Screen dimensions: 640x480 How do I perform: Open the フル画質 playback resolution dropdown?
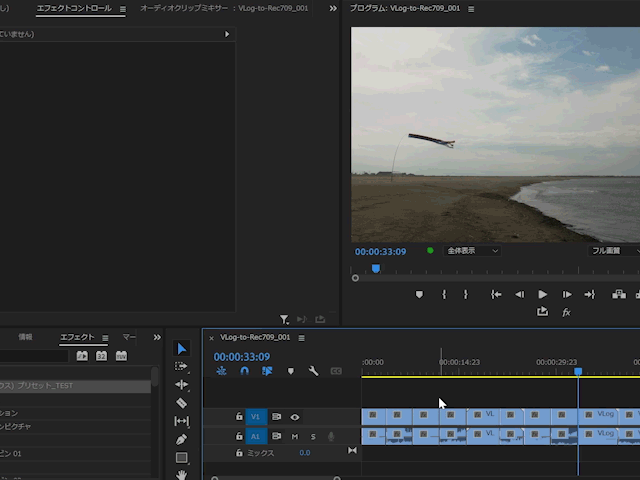coord(612,251)
